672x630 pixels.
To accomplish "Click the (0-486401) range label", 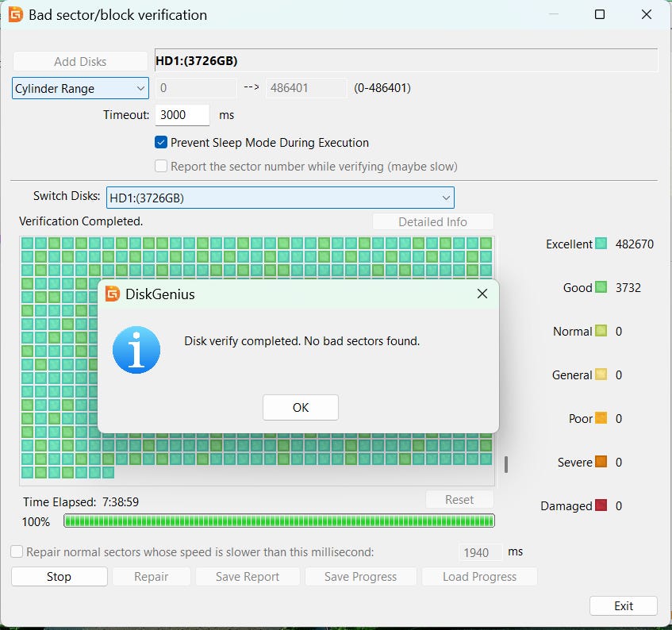I will point(382,88).
